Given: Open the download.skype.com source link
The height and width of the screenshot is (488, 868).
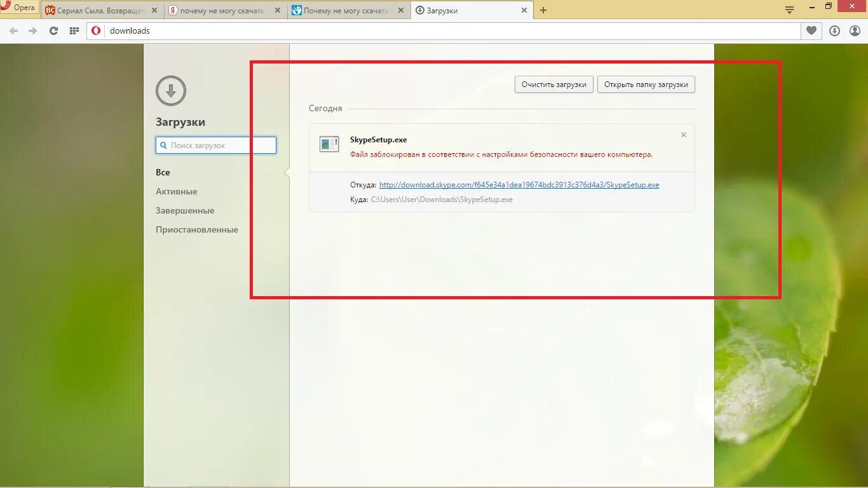Looking at the screenshot, I should pos(519,185).
